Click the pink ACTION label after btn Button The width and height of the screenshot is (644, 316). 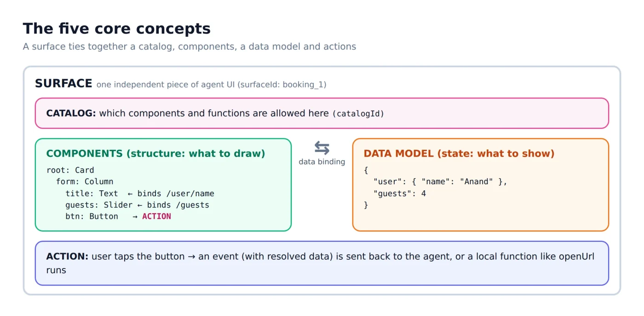point(156,217)
